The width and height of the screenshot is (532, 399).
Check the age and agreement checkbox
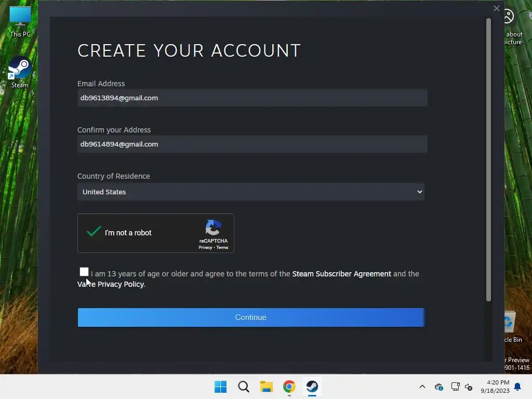(x=84, y=272)
